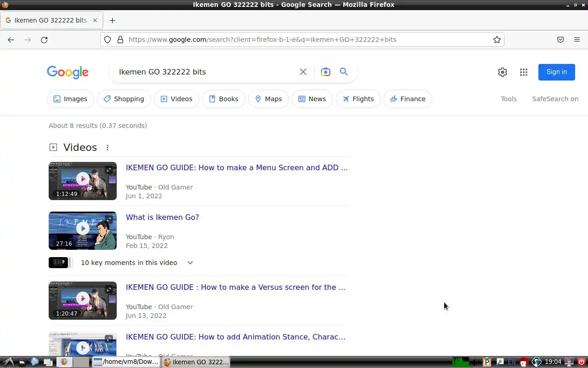Click the key moments preview thumbnail
The height and width of the screenshot is (368, 588).
tap(58, 263)
